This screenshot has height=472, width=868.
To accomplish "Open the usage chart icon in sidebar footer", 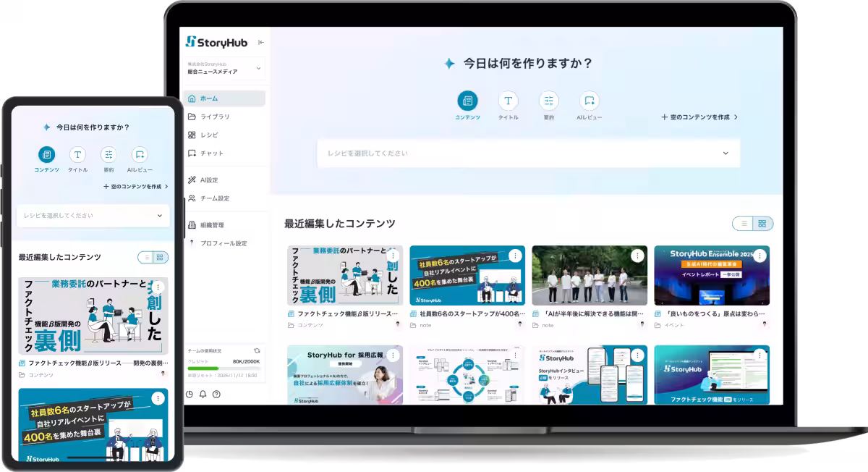I will pyautogui.click(x=190, y=395).
